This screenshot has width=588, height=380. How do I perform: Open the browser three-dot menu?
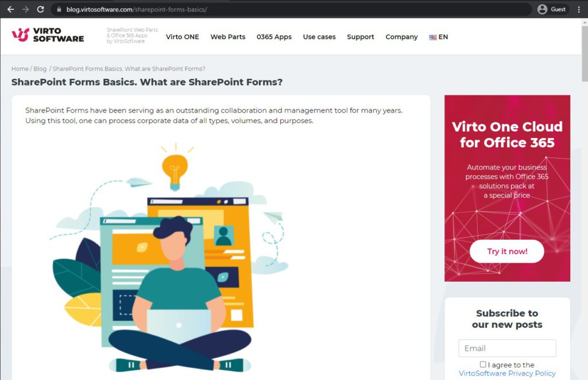click(x=579, y=9)
